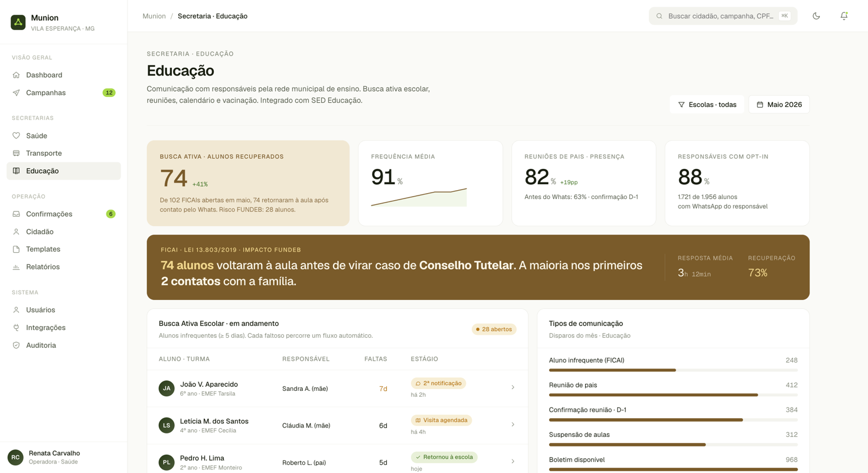Click the Reunião de pais progress bar
The width and height of the screenshot is (868, 473).
(x=673, y=395)
